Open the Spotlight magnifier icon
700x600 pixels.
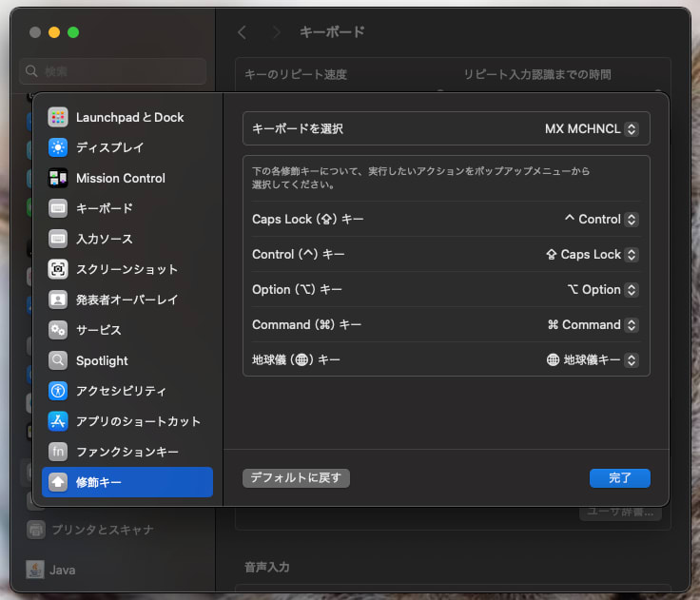tap(58, 360)
